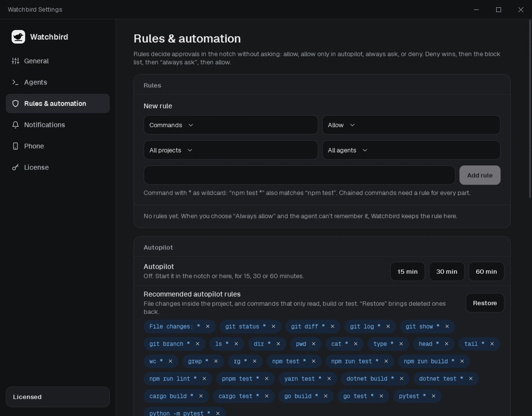This screenshot has width=532, height=416.
Task: Delete the "cargo build *" autopilot rule
Action: point(201,396)
